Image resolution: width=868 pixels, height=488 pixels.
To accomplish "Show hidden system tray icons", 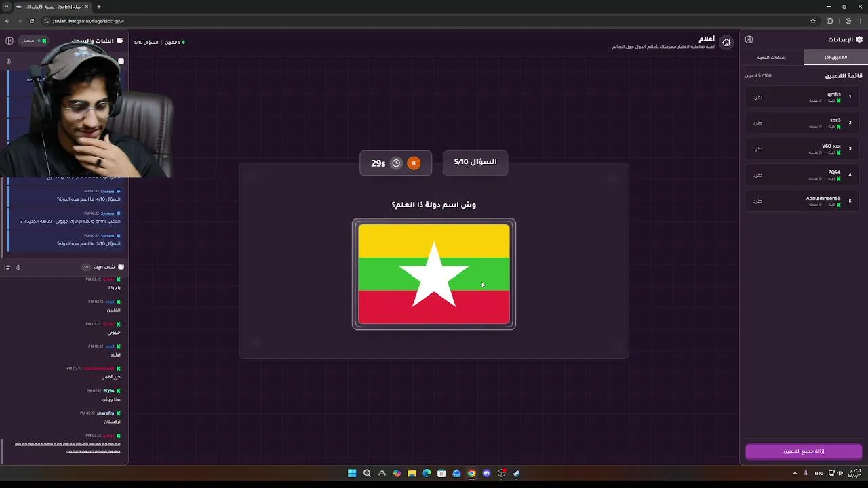I will [795, 473].
